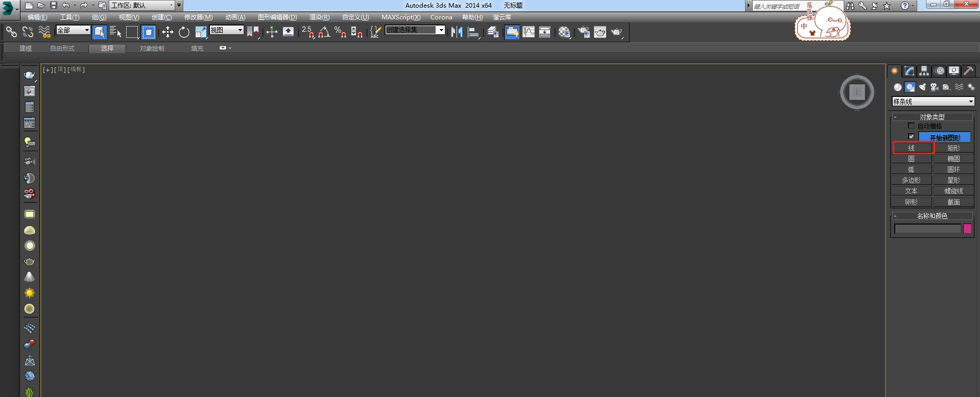Viewport: 980px width, 397px height.
Task: Click Edit Named Selection Sets icon
Action: tap(375, 32)
